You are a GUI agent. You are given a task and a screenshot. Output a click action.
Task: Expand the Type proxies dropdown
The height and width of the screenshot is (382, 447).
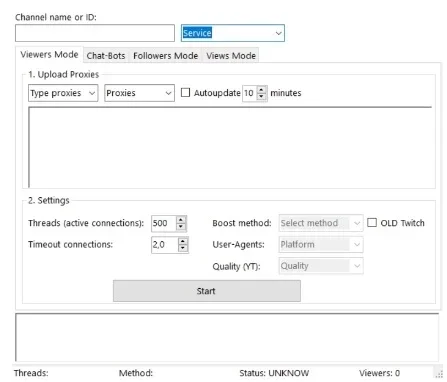[63, 93]
